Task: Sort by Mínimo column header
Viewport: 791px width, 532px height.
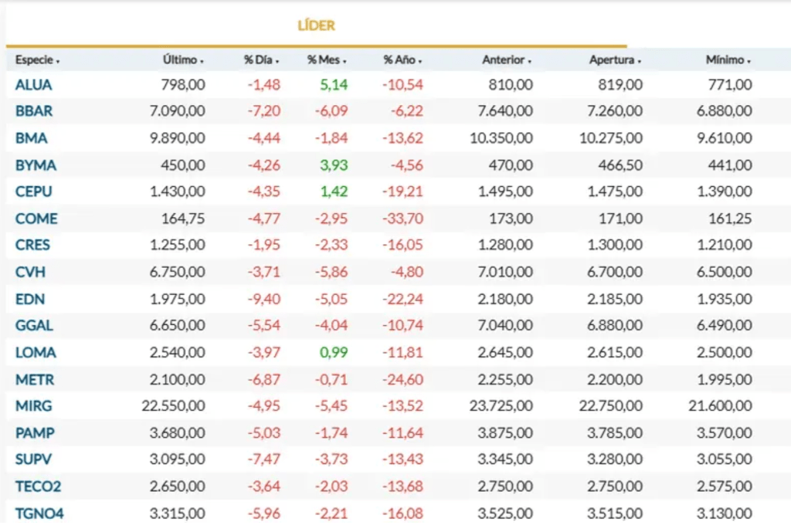Action: 725,60
